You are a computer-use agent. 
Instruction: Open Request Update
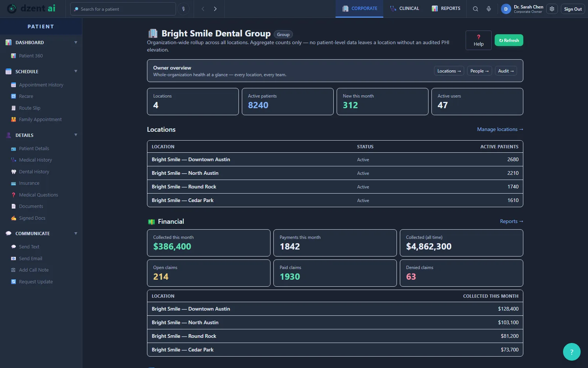pyautogui.click(x=36, y=282)
